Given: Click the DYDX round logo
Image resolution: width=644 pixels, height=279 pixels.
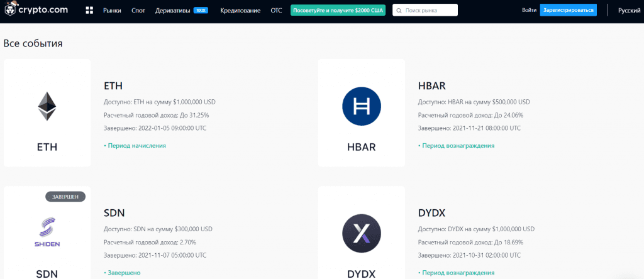Looking at the screenshot, I should pos(362,233).
